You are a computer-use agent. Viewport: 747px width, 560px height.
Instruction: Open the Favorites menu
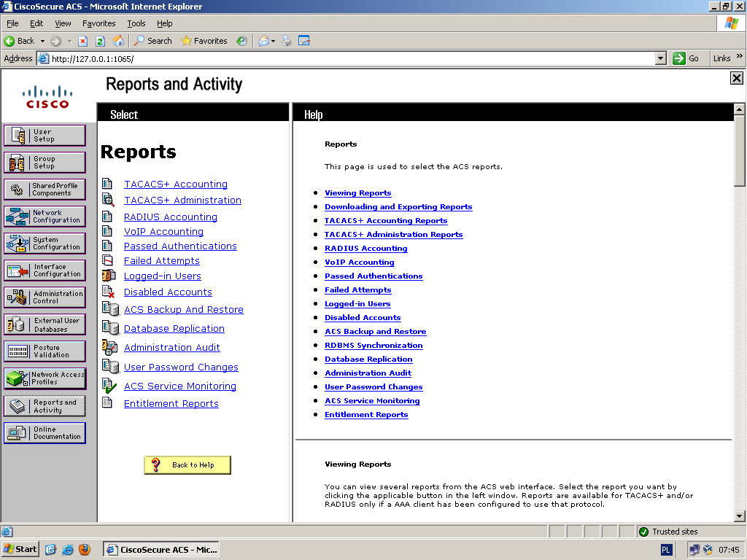[x=98, y=23]
